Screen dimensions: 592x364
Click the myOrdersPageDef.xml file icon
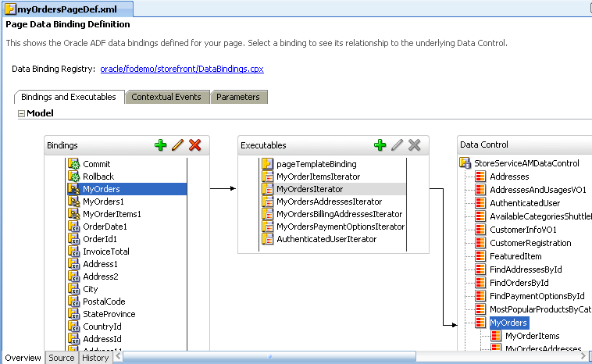[x=11, y=9]
